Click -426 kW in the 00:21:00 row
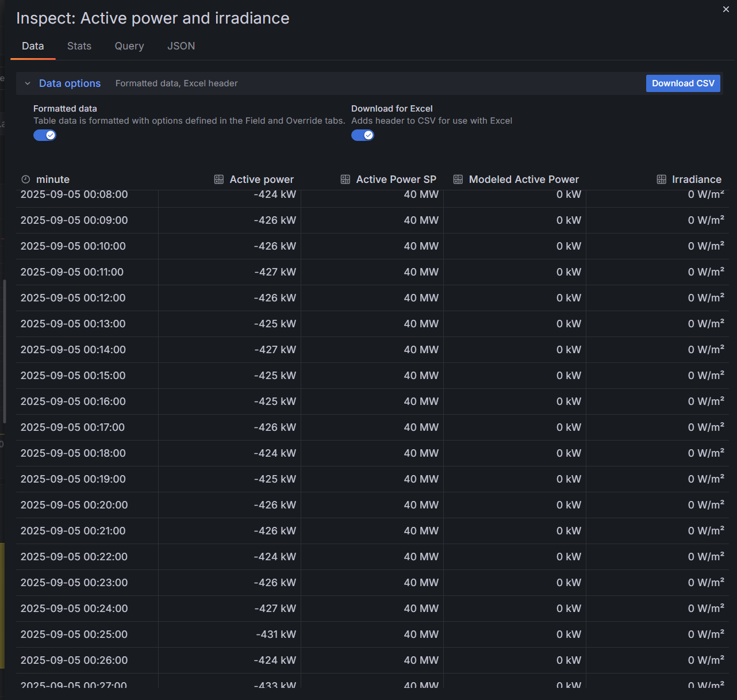737x700 pixels. tap(275, 531)
